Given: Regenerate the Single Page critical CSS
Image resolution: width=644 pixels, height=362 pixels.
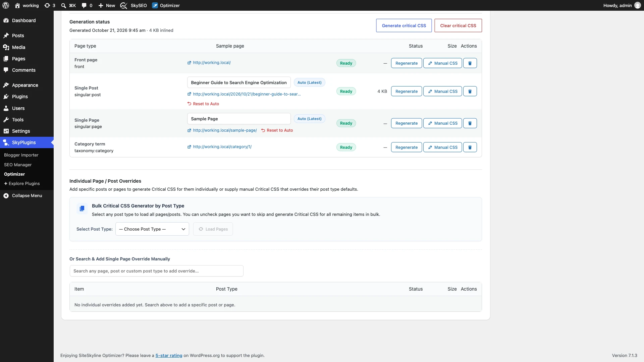Looking at the screenshot, I should point(407,123).
